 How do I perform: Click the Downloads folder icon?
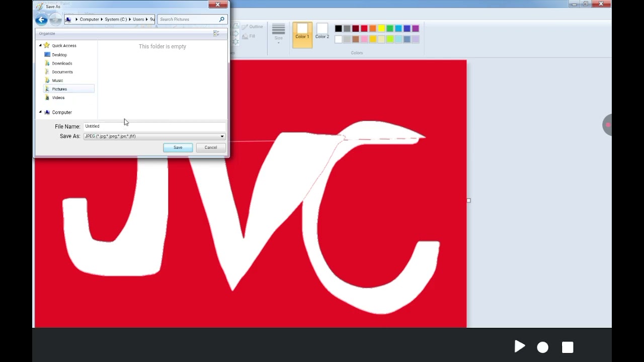tap(47, 63)
